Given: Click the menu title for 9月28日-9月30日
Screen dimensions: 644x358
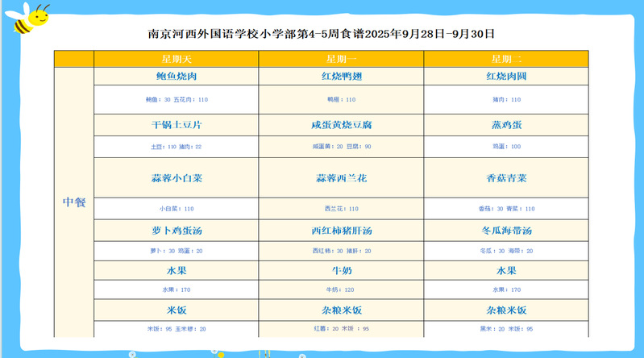Looking at the screenshot, I should (321, 35).
